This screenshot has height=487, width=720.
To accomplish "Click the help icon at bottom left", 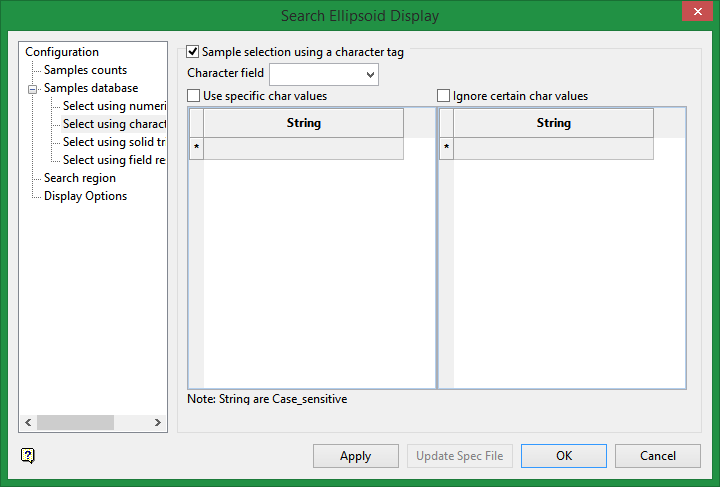I will 28,455.
